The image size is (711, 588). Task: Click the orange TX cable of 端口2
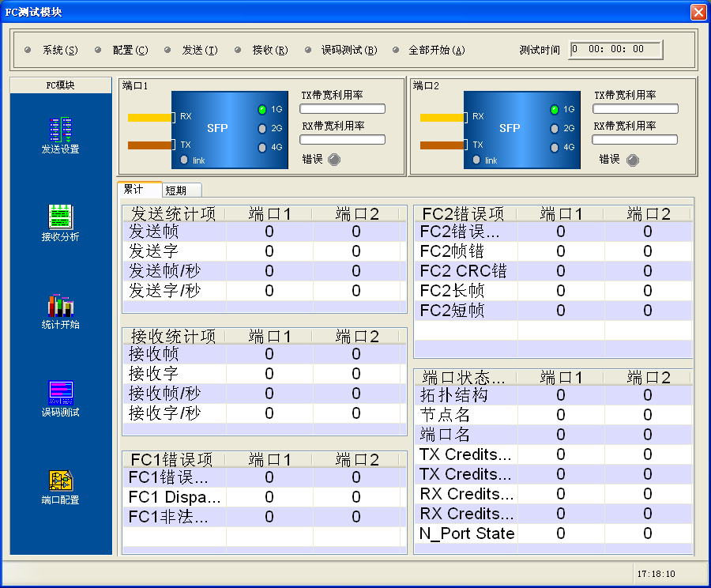point(442,145)
